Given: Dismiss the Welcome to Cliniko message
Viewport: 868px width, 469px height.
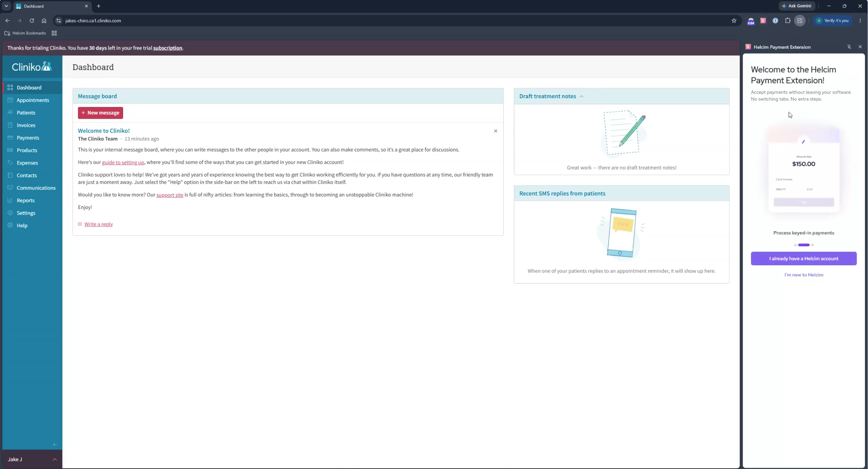Looking at the screenshot, I should coord(496,131).
